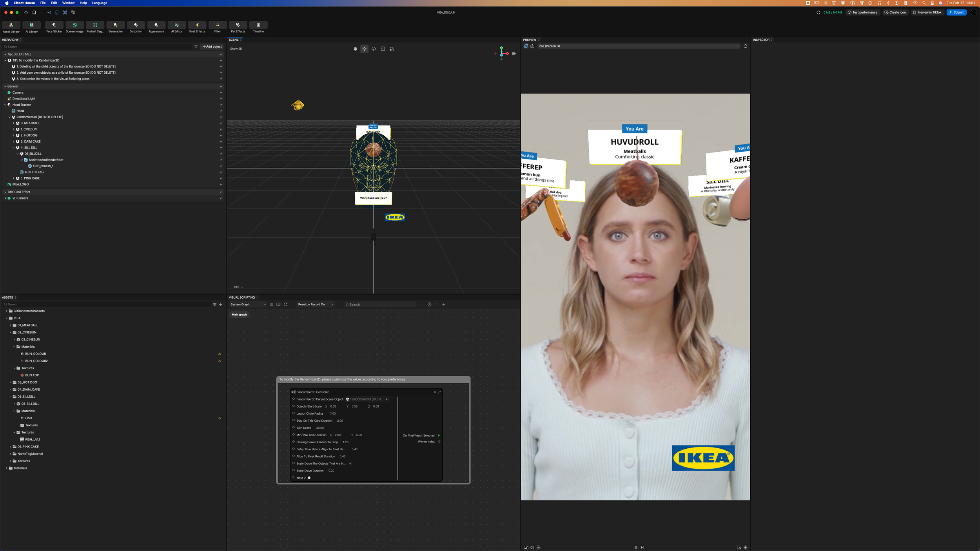980x551 pixels.
Task: Open the Window menu
Action: tap(68, 3)
